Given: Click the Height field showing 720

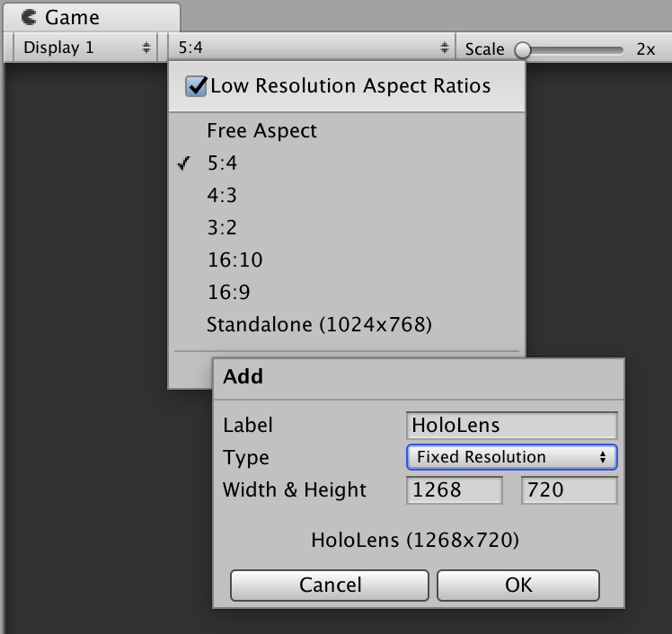Looking at the screenshot, I should pyautogui.click(x=569, y=490).
